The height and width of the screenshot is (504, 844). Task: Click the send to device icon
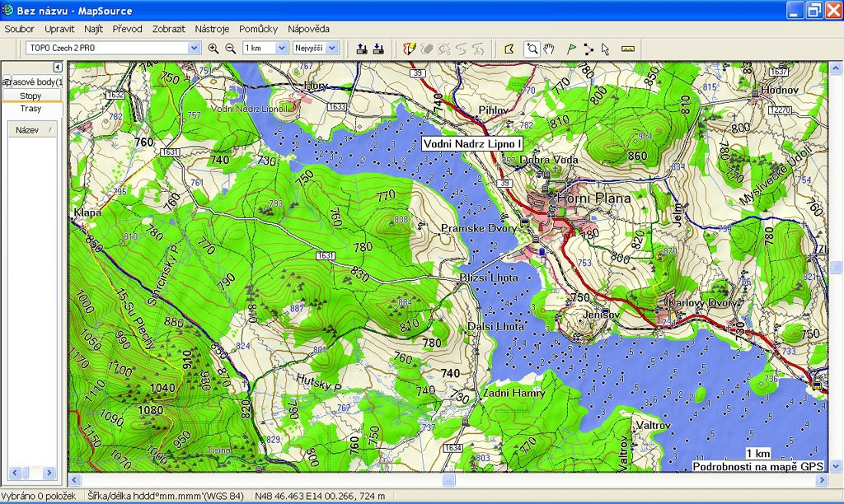point(363,49)
